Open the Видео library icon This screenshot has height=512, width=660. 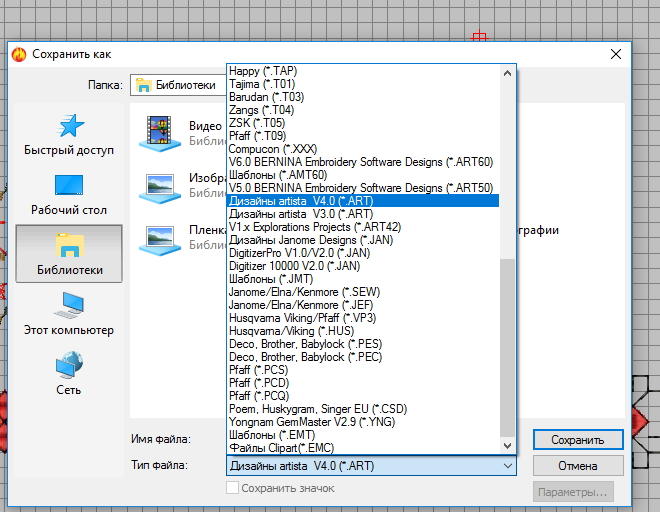pyautogui.click(x=159, y=131)
